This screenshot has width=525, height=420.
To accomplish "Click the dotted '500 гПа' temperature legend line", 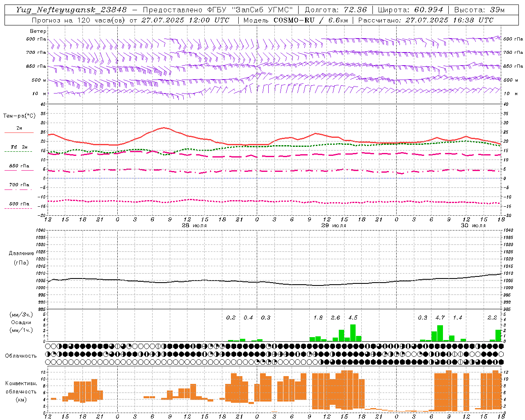I will 18,208.
